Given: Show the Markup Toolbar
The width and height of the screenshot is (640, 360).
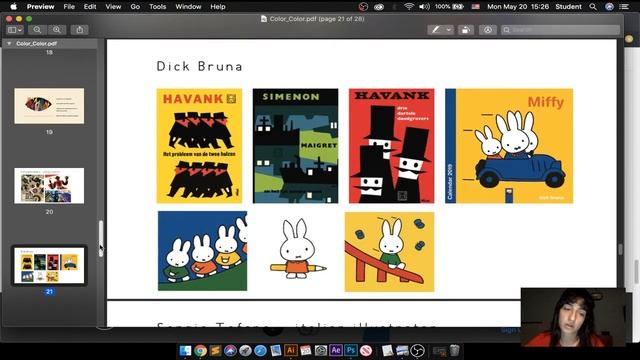Looking at the screenshot, I should pyautogui.click(x=487, y=30).
